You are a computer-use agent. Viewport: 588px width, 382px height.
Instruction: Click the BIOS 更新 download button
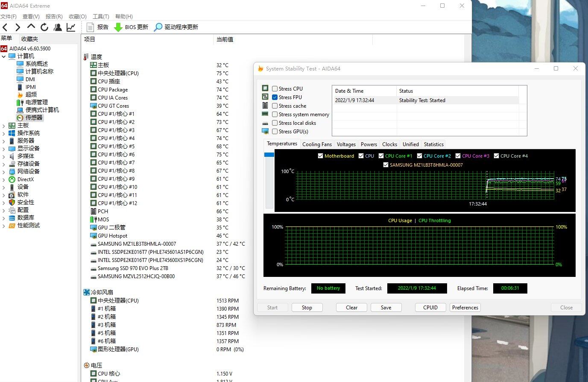pos(131,27)
